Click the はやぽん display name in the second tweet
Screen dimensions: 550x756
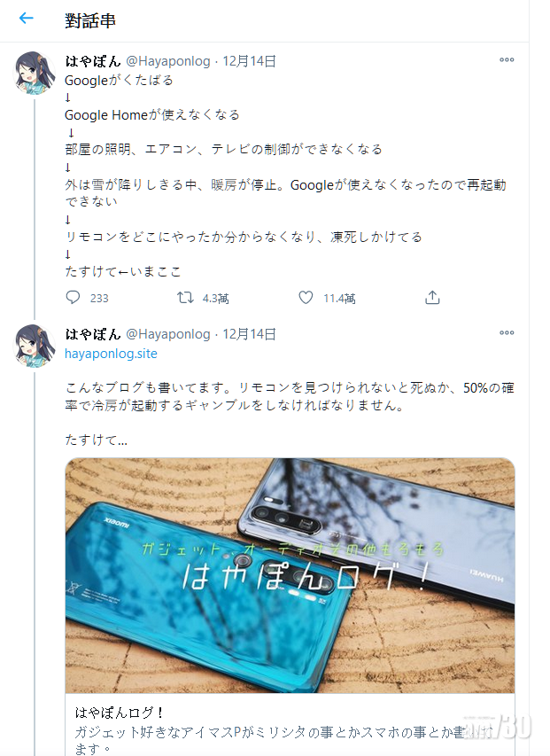(x=92, y=333)
